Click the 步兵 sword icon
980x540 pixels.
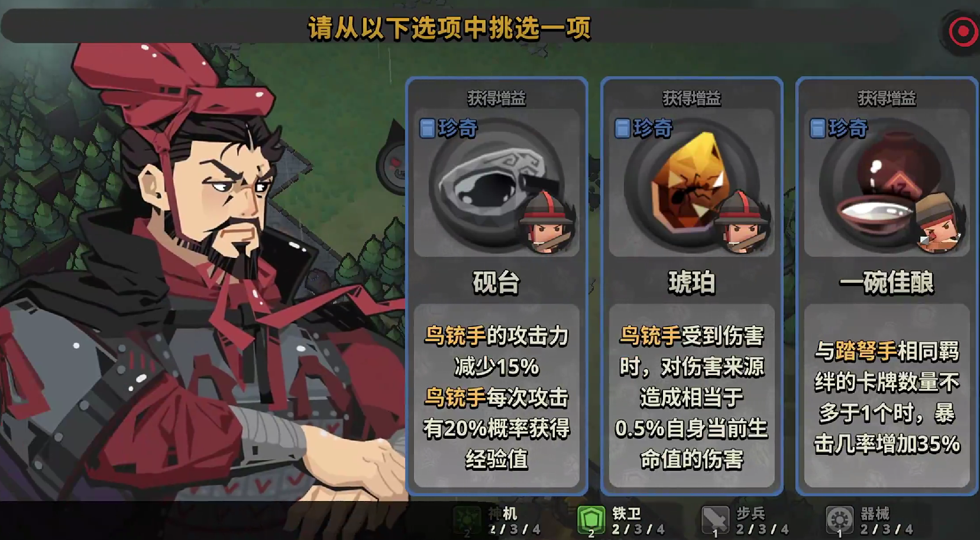pyautogui.click(x=715, y=520)
